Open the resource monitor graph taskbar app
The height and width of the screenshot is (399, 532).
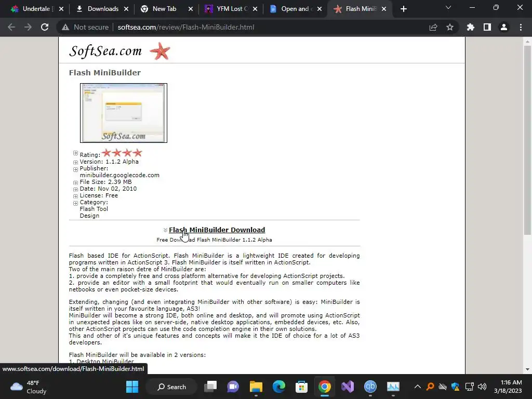click(x=393, y=387)
